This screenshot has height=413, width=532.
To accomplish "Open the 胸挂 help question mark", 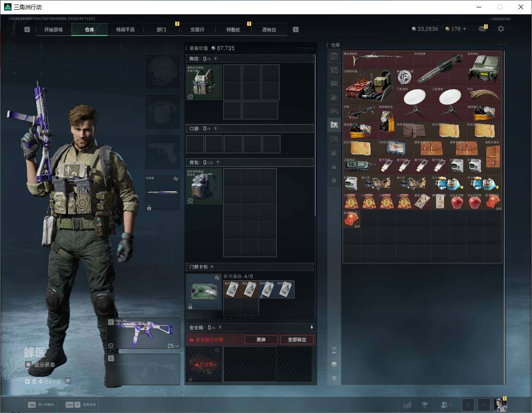I will [x=215, y=59].
